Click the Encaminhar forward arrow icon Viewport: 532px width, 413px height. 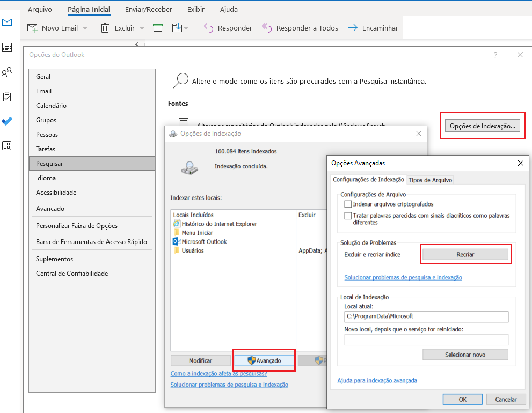click(353, 28)
